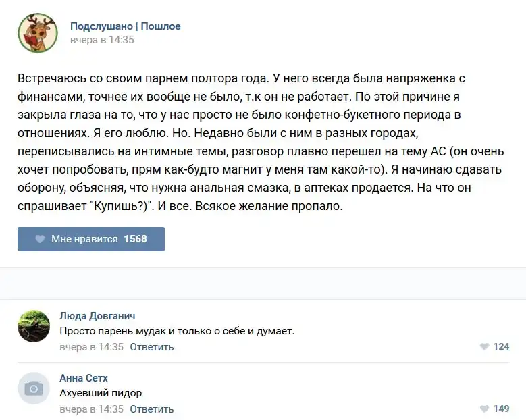Open the profile of Анна Сетх by name
This screenshot has width=526, height=420.
pyautogui.click(x=84, y=377)
